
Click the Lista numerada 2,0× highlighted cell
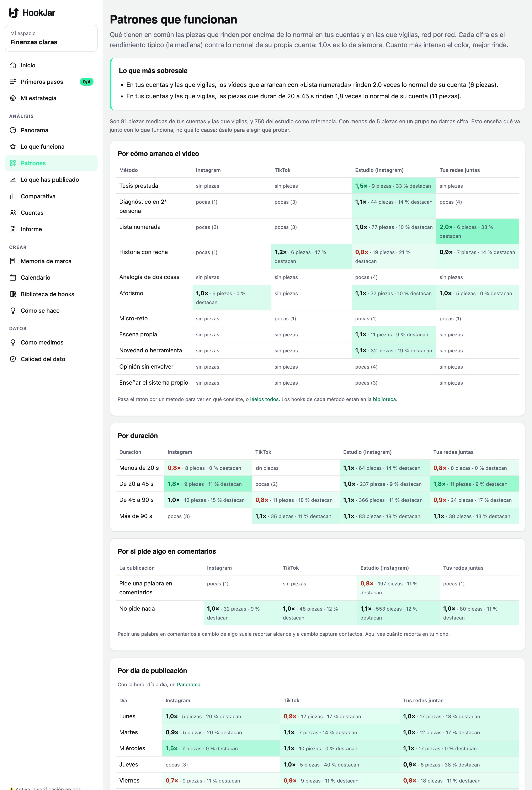pyautogui.click(x=477, y=231)
